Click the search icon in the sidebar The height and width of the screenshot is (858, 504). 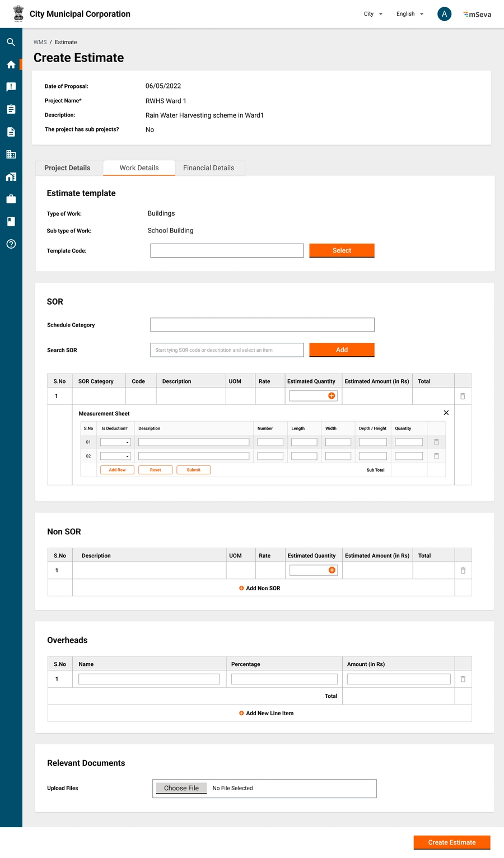pos(11,42)
